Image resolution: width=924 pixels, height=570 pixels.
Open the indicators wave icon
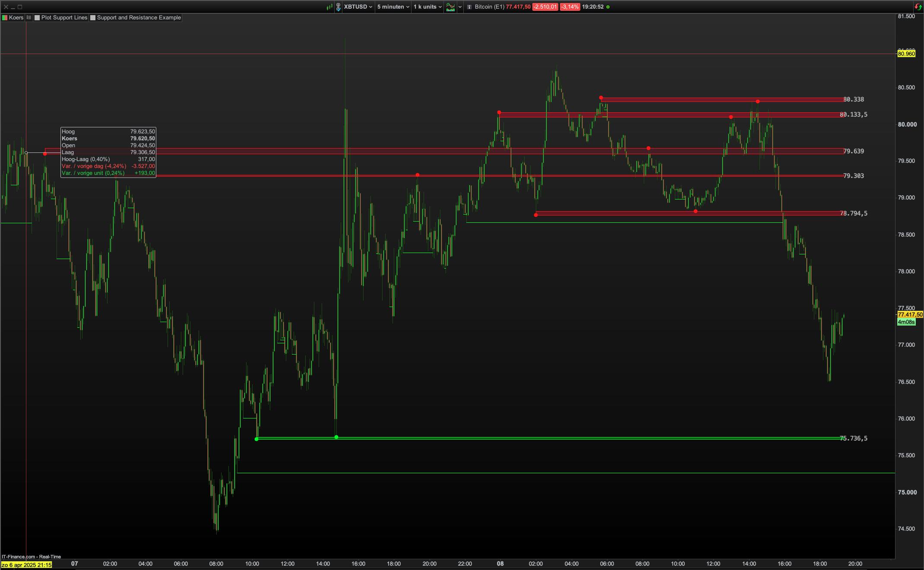pos(450,6)
